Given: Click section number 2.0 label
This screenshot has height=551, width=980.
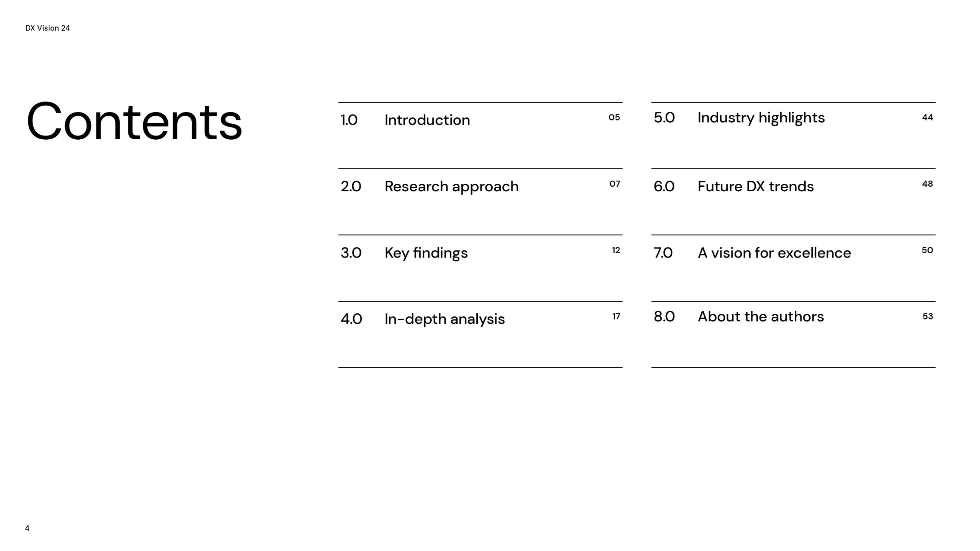Looking at the screenshot, I should click(351, 186).
